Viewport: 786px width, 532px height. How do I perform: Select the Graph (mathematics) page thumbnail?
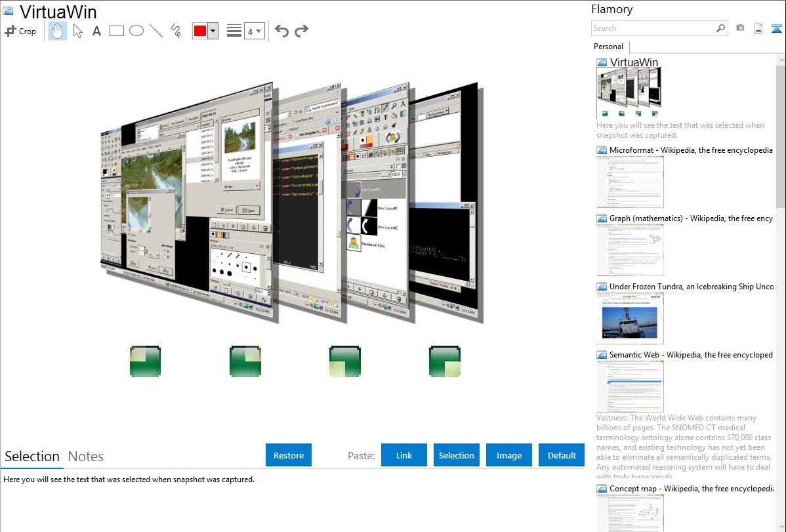[630, 250]
